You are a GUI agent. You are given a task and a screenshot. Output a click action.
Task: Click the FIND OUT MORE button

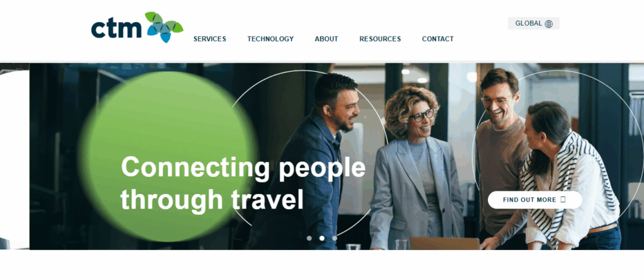535,200
